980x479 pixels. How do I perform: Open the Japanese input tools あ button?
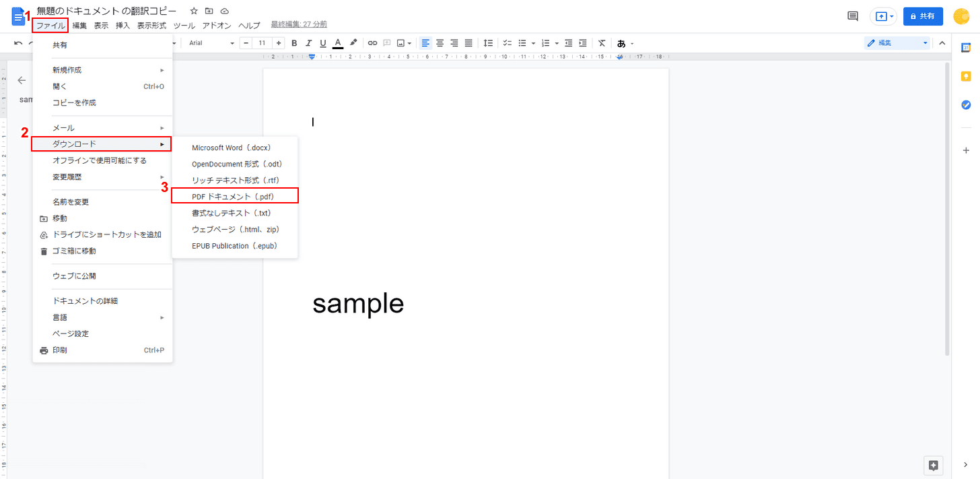pyautogui.click(x=621, y=43)
